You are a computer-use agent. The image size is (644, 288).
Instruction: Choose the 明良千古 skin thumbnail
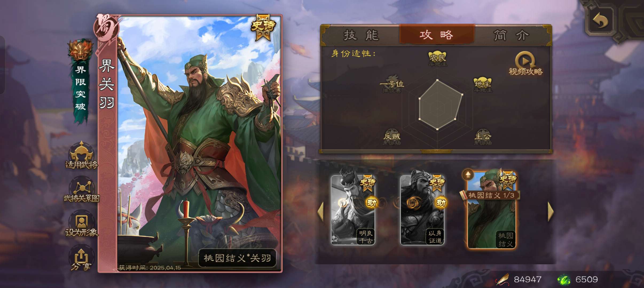[x=353, y=210]
